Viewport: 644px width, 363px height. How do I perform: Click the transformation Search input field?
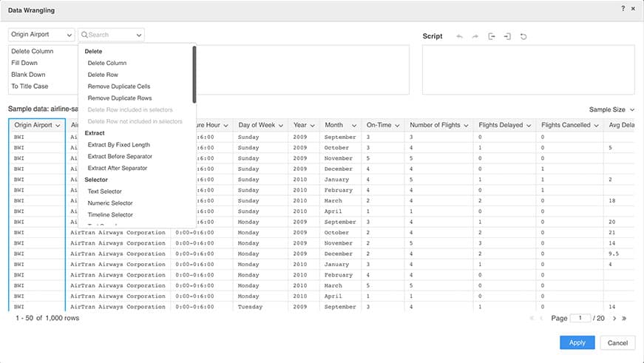click(x=109, y=35)
